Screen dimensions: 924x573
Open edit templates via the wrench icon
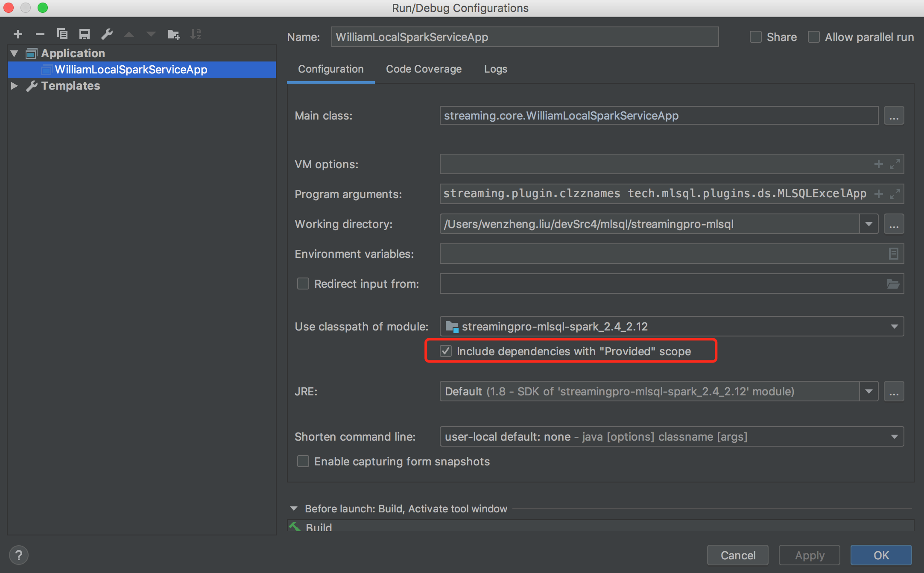click(107, 34)
